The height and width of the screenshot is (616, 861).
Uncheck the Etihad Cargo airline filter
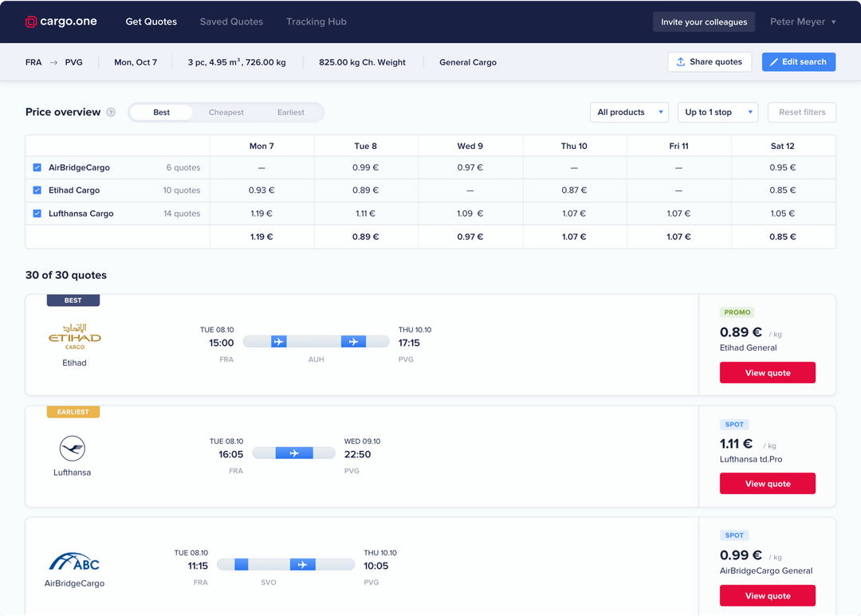point(35,190)
